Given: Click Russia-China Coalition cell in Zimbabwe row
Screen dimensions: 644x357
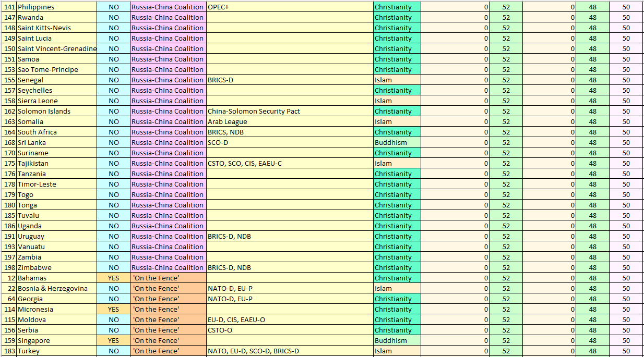Looking at the screenshot, I should point(168,268).
